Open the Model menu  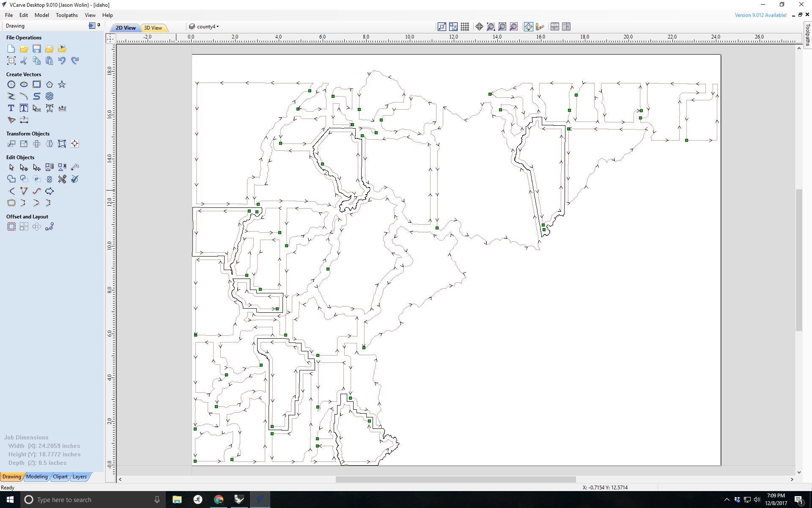[42, 15]
